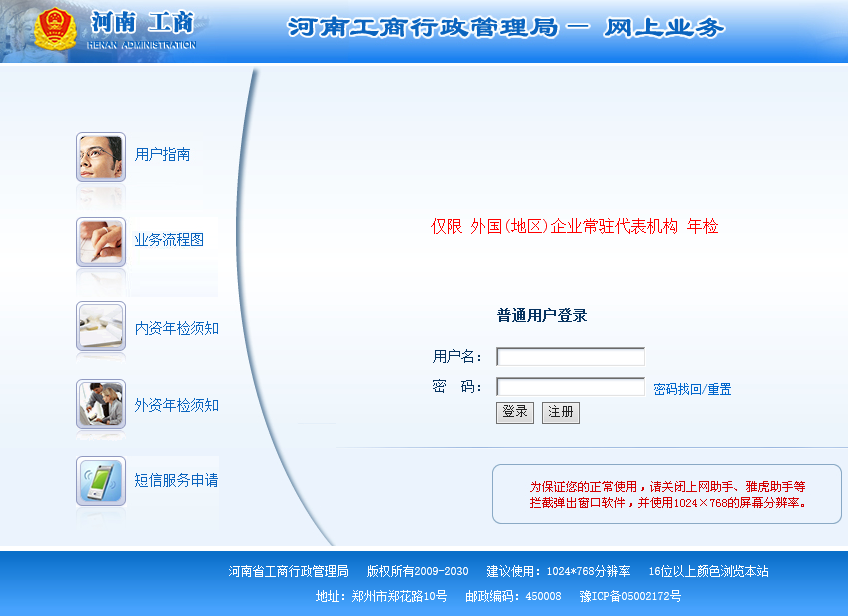This screenshot has height=616, width=848.
Task: Open the 内资年检须知 text link
Action: coord(176,328)
